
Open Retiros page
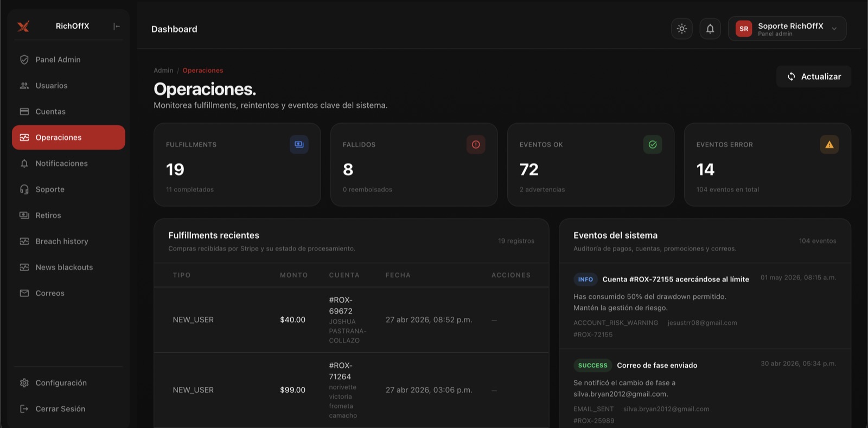[x=68, y=215]
